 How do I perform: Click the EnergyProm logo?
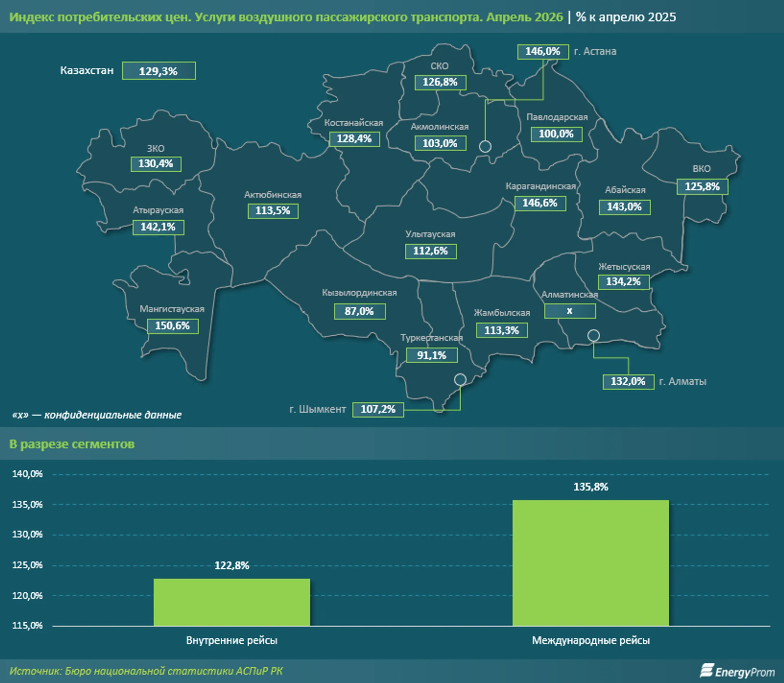tap(737, 671)
